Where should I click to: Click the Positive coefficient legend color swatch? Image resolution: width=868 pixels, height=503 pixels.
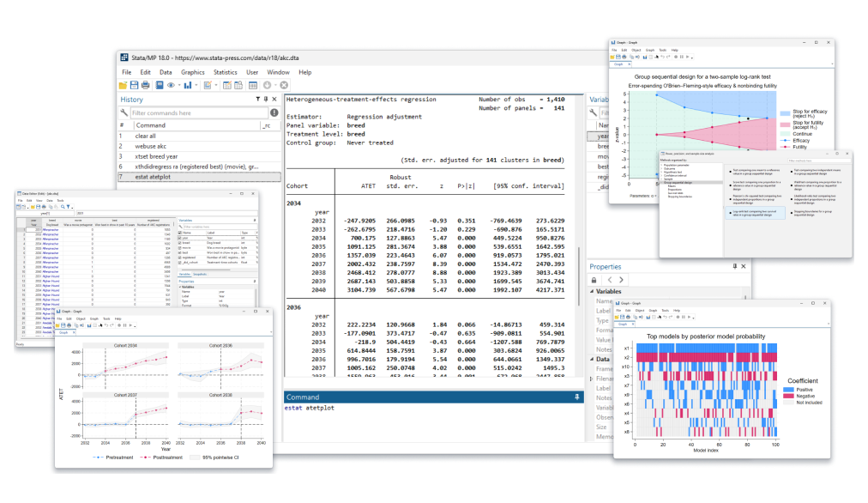click(x=788, y=390)
